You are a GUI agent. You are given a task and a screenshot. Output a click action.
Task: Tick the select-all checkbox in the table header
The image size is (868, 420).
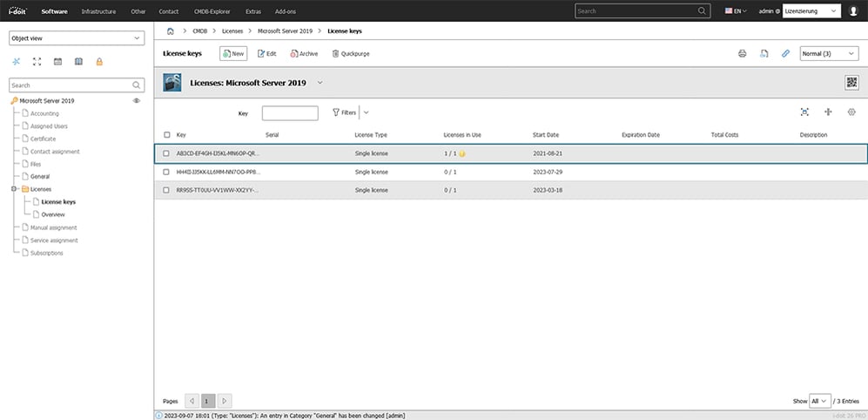(x=166, y=135)
